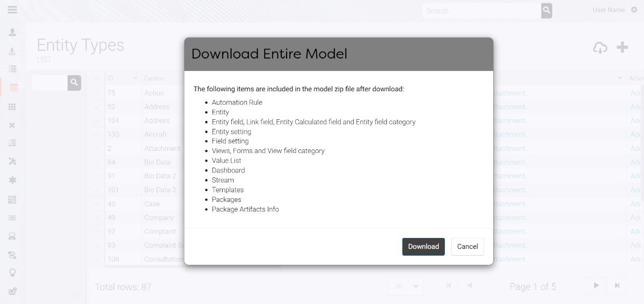Viewport: 644px width, 304px height.
Task: Click Value List in the dialog list
Action: pyautogui.click(x=226, y=161)
